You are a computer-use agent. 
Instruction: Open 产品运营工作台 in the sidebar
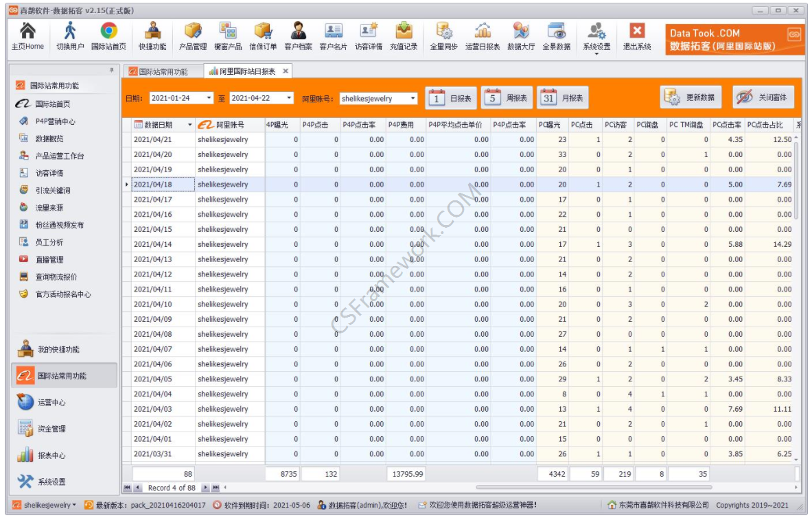coord(51,156)
